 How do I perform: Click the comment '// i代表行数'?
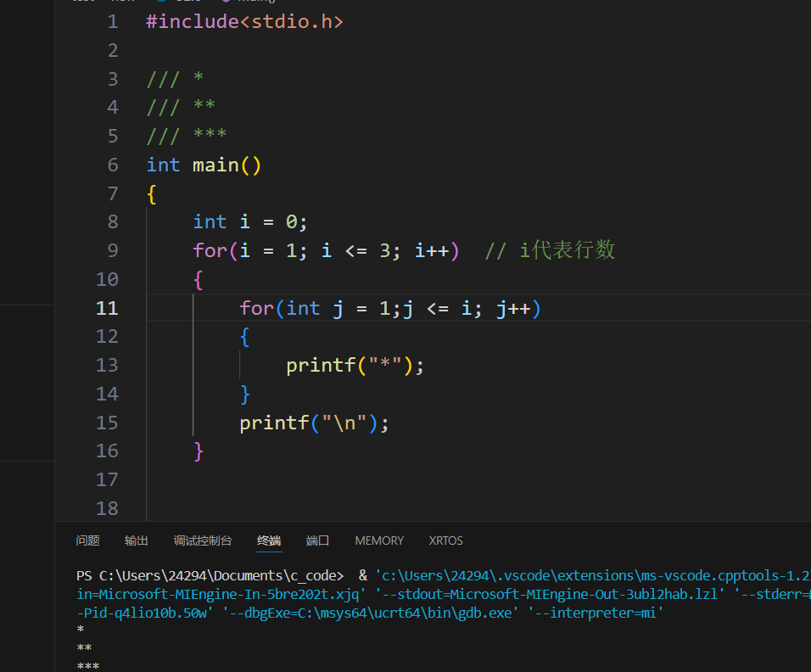click(x=550, y=250)
